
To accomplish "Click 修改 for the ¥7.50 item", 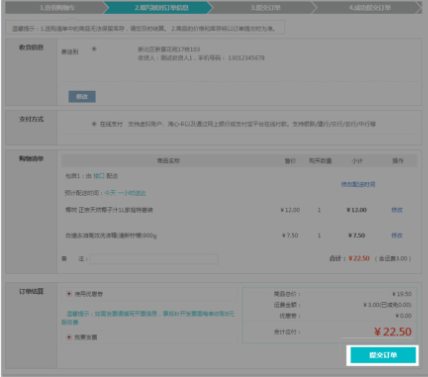I will 397,235.
